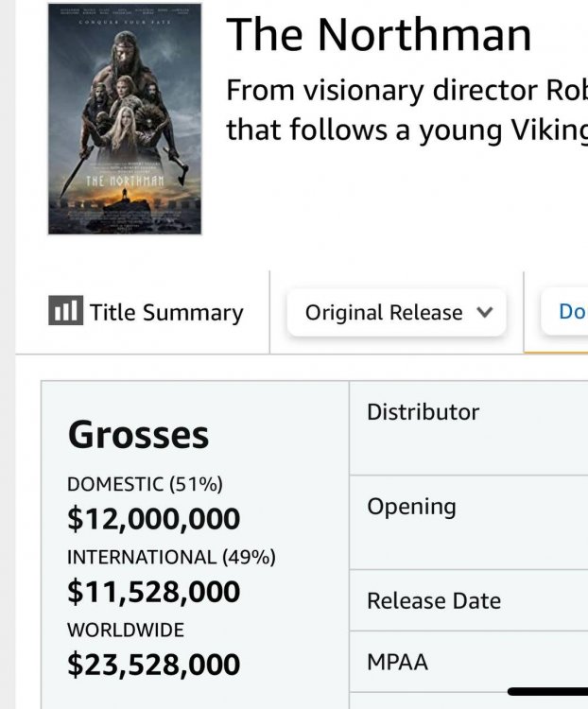Open the partially visible 'Do' dropdown

(567, 312)
